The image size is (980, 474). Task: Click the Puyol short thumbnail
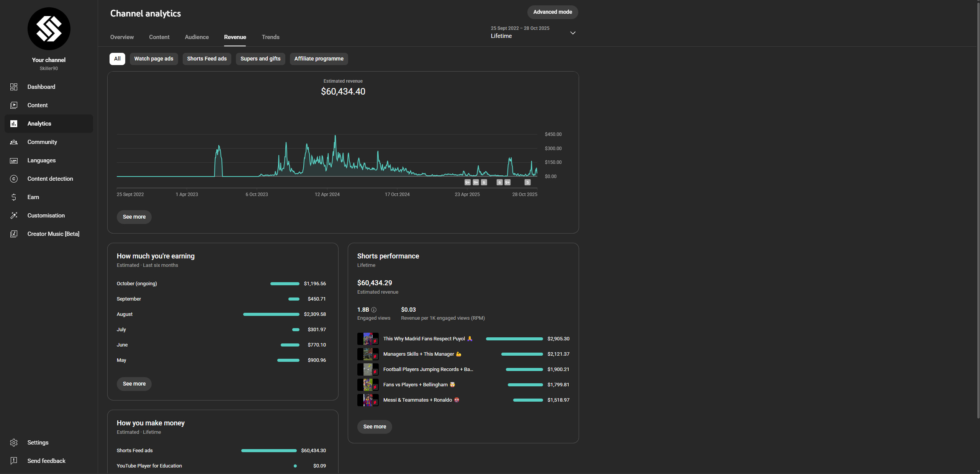(368, 339)
